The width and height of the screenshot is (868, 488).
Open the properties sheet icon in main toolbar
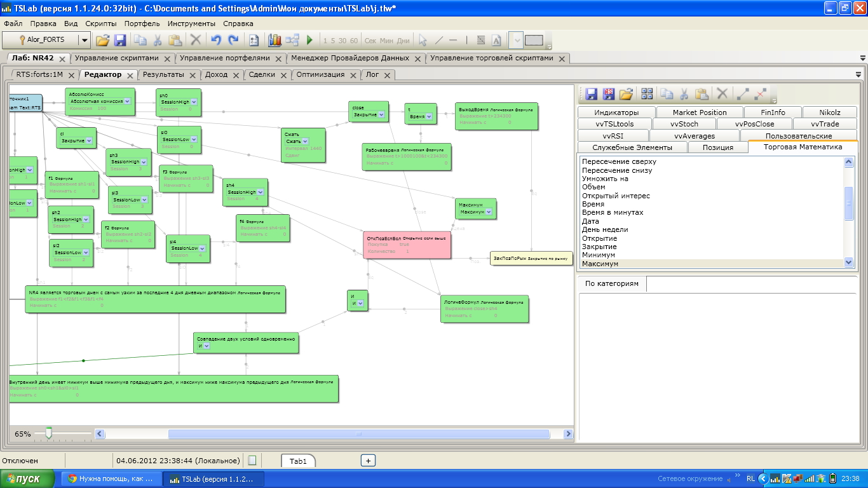tap(254, 40)
